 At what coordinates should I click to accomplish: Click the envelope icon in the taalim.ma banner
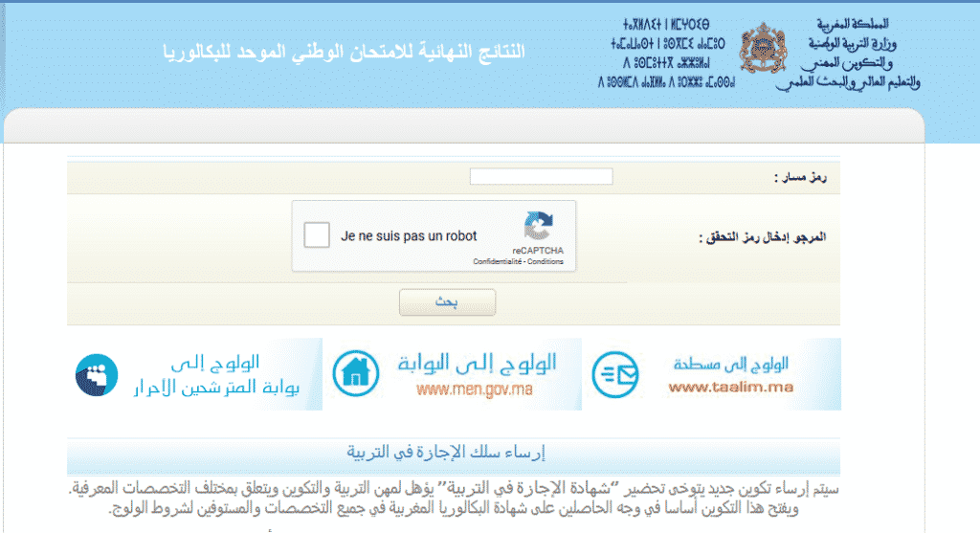[614, 374]
